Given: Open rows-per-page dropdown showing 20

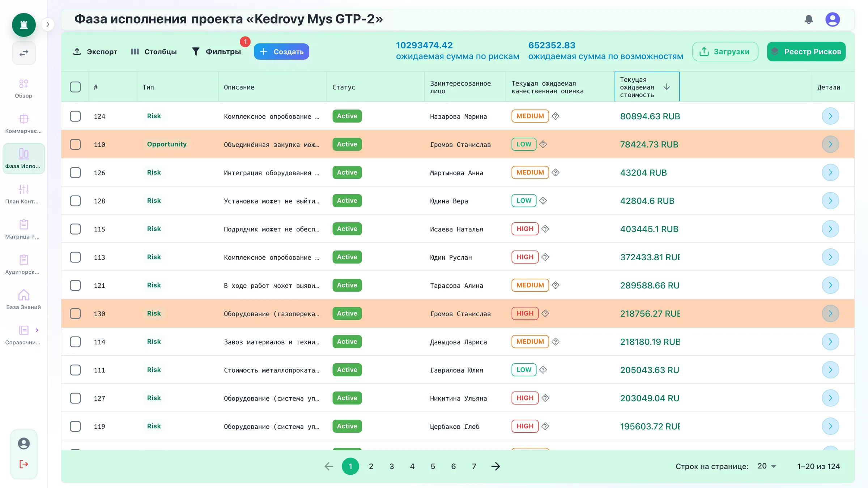Looking at the screenshot, I should 767,466.
